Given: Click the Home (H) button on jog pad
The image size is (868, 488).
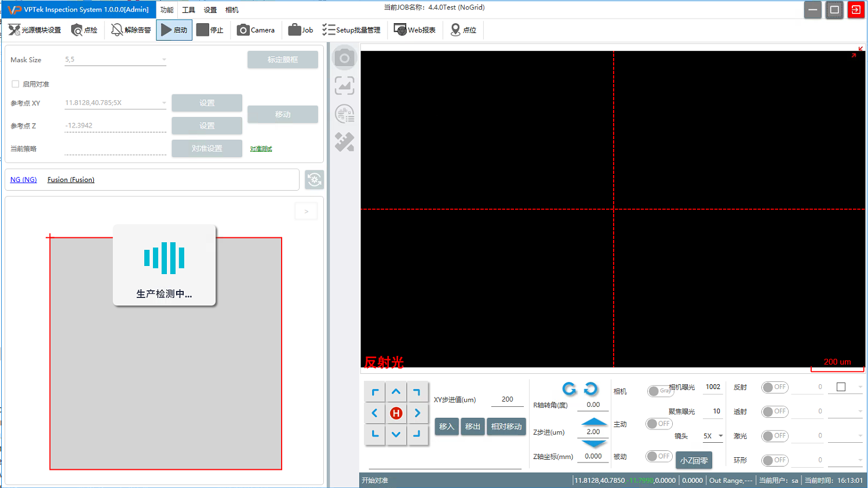Looking at the screenshot, I should tap(396, 413).
